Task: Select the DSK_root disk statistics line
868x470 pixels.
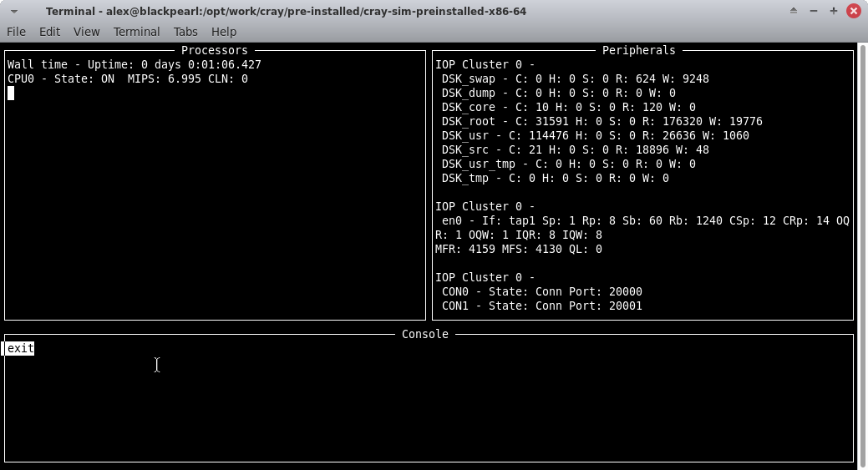Action: pyautogui.click(x=602, y=121)
